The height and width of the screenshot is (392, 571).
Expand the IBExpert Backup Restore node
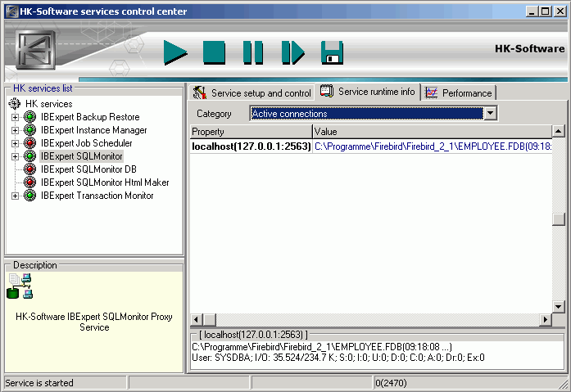coord(15,118)
